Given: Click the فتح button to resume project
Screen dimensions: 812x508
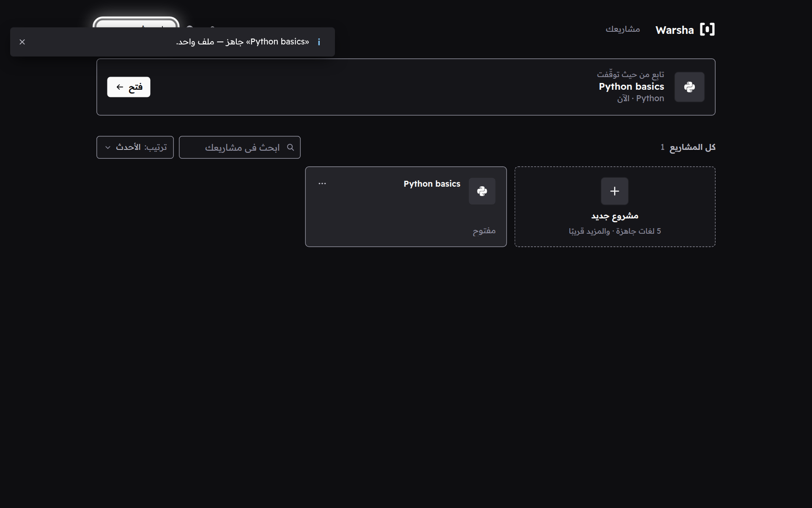Looking at the screenshot, I should tap(129, 87).
